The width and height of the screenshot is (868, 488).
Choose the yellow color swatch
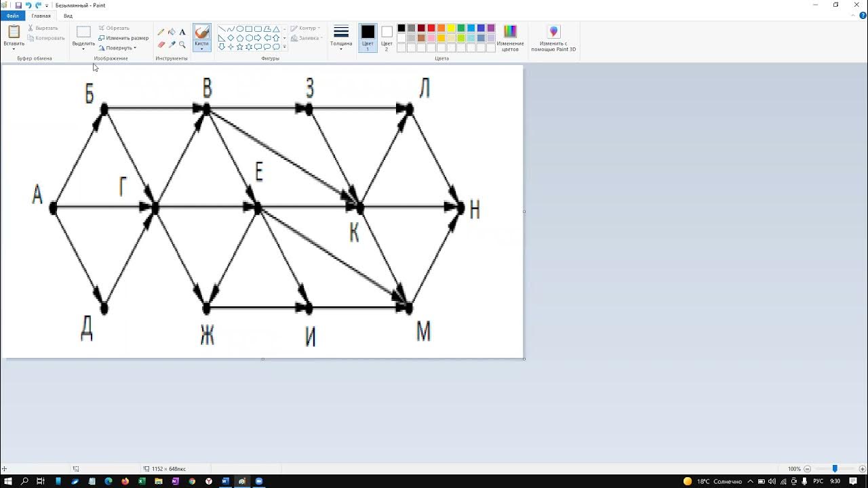click(451, 28)
